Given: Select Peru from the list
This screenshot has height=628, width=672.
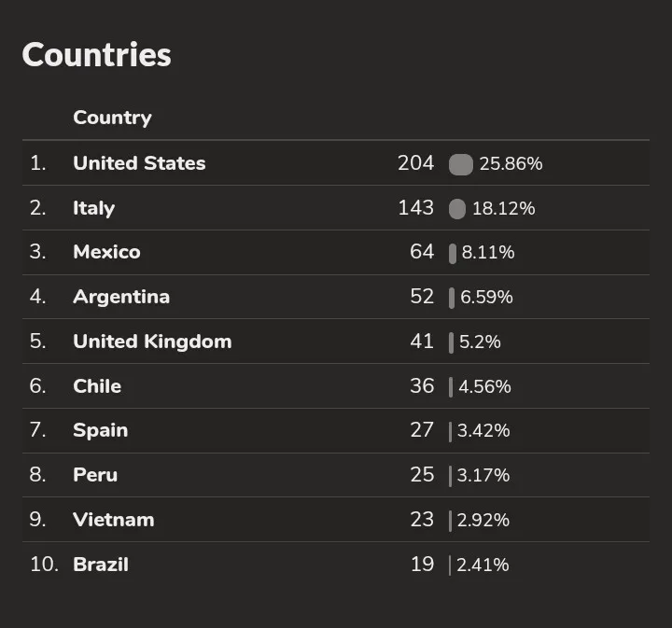Looking at the screenshot, I should (x=95, y=475).
